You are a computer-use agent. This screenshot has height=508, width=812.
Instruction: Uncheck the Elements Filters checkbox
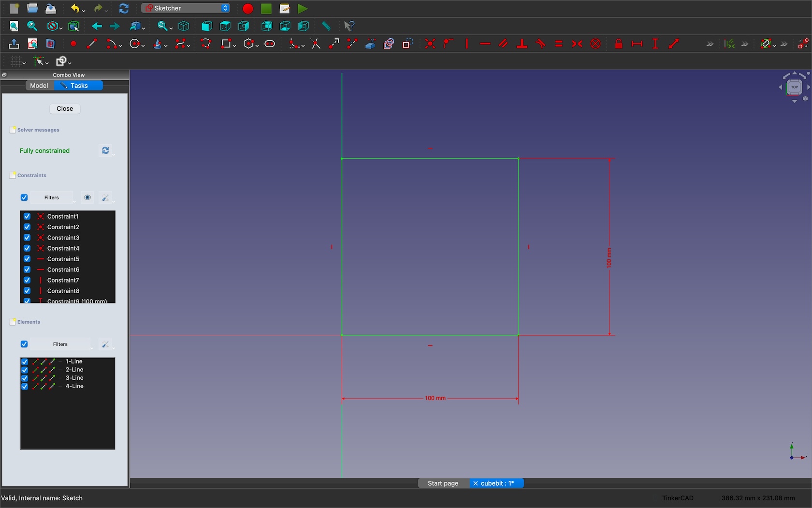point(24,344)
